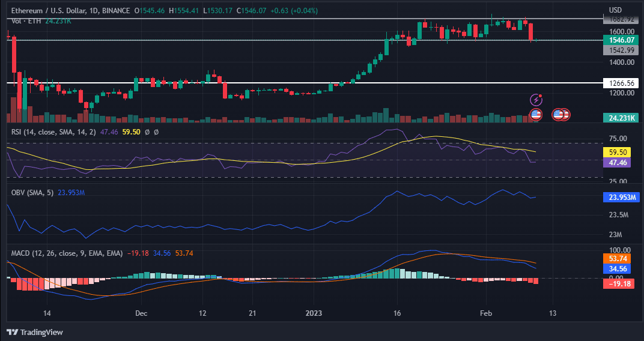Click orange 53.74 value in MACD legend

pyautogui.click(x=184, y=253)
